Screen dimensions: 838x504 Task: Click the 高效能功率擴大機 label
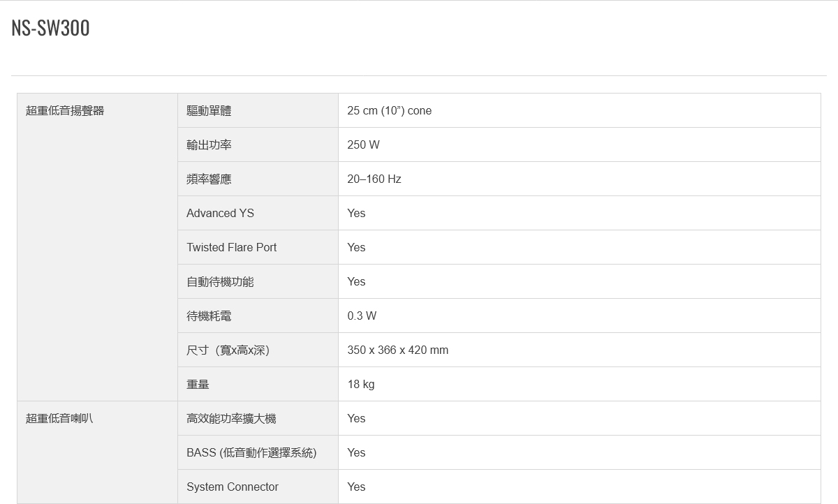tap(231, 418)
